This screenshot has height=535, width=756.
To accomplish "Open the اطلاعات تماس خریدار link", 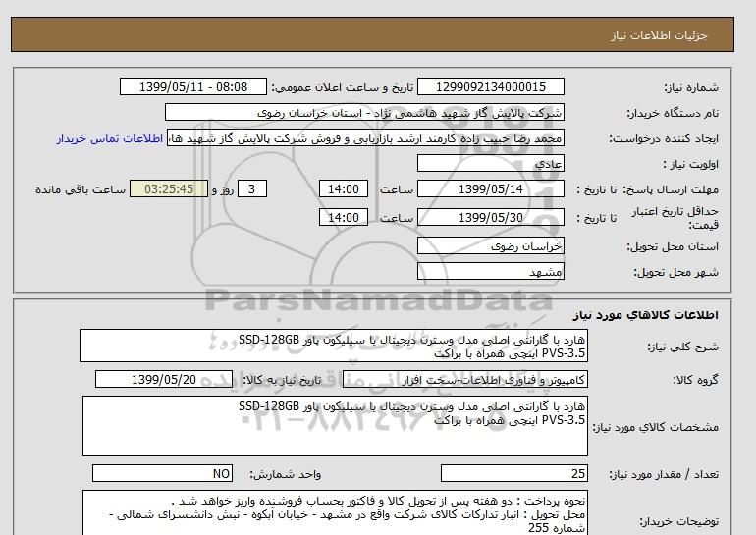I will pyautogui.click(x=108, y=138).
